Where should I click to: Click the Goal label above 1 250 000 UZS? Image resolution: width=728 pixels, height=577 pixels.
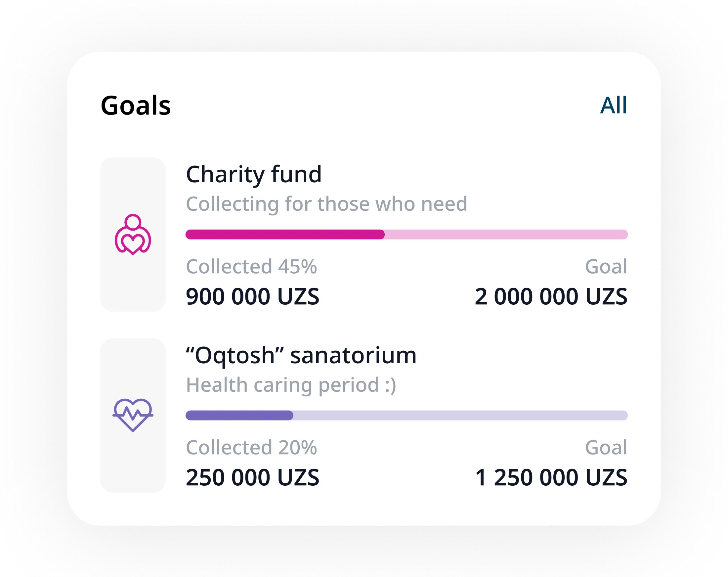(606, 448)
